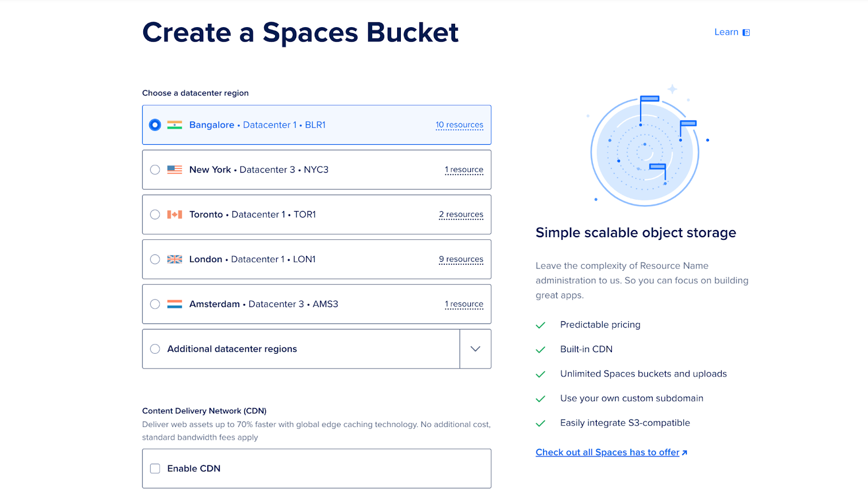Select the Toronto TOR1 radio button
868x497 pixels.
[x=155, y=215]
